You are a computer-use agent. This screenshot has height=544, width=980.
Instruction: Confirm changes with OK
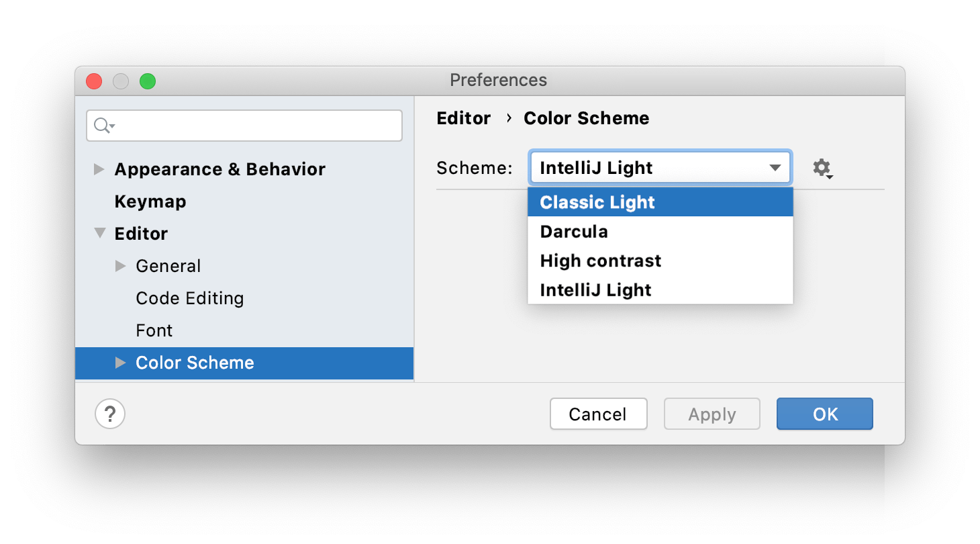[824, 414]
